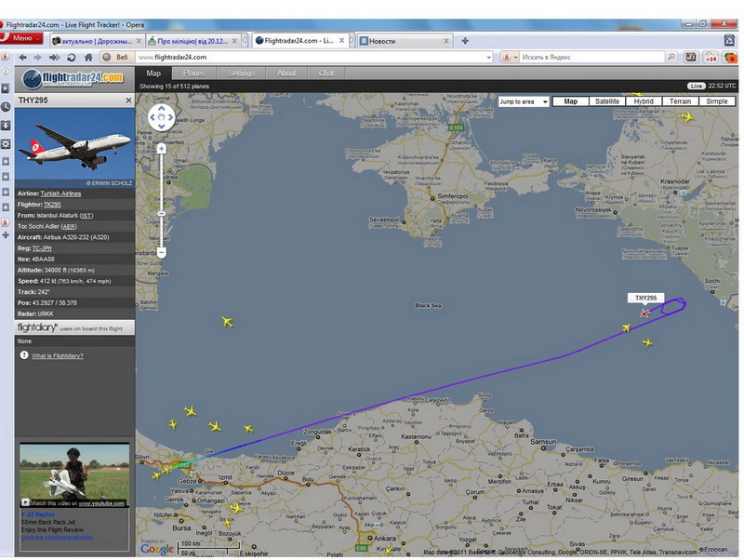Open the History clock panel in sidebar
Image resolution: width=744 pixels, height=560 pixels.
tap(6, 107)
